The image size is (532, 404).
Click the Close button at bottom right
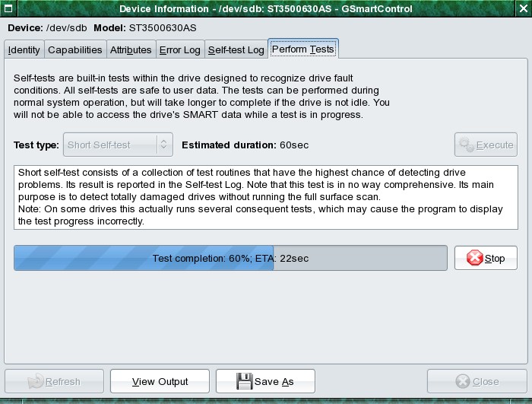pyautogui.click(x=477, y=381)
